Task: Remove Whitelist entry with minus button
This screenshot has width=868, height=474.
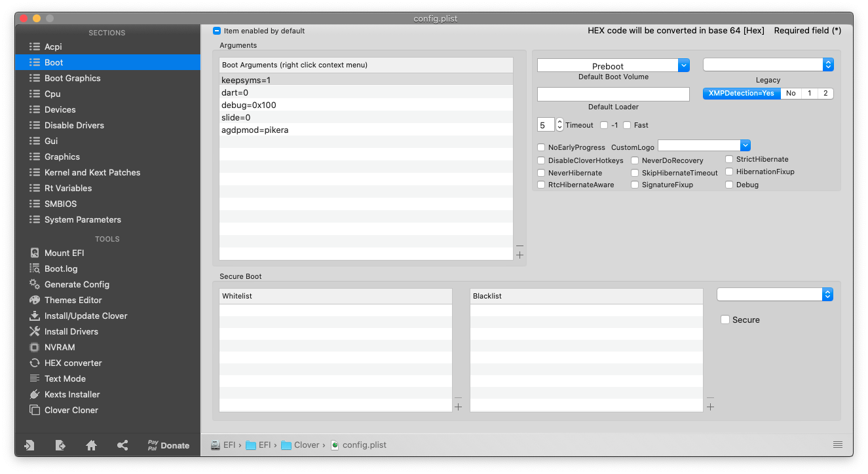Action: click(458, 397)
